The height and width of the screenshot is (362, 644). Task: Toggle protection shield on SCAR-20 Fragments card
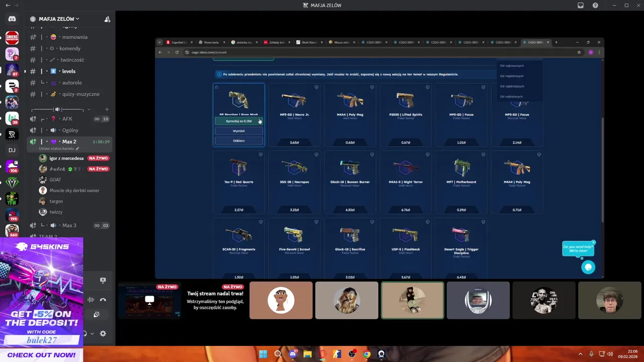261,222
